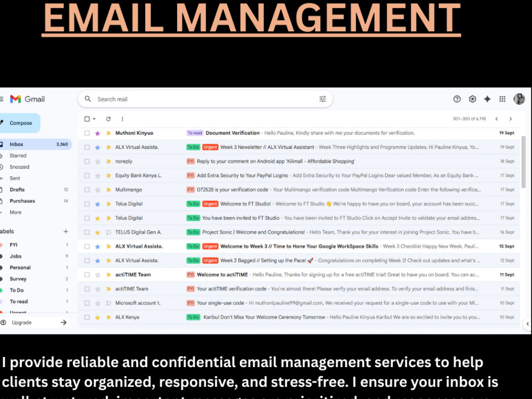Create new label plus icon

pos(66,231)
